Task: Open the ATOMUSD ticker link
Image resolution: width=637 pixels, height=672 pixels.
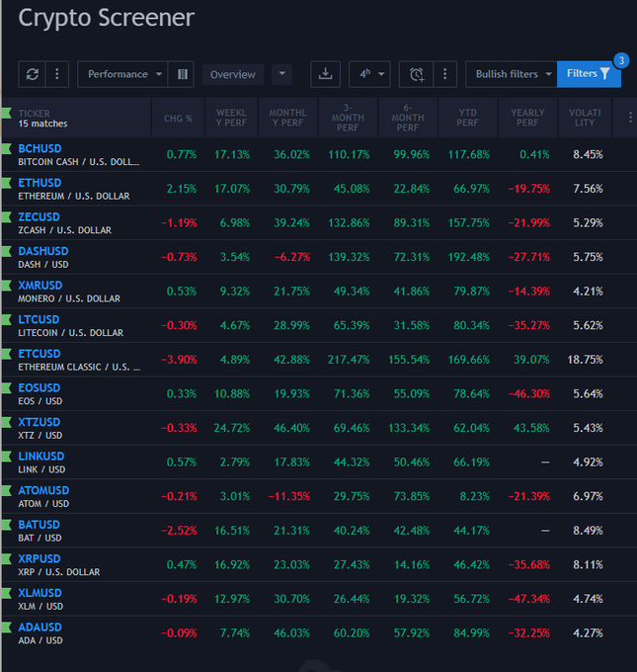Action: 43,491
